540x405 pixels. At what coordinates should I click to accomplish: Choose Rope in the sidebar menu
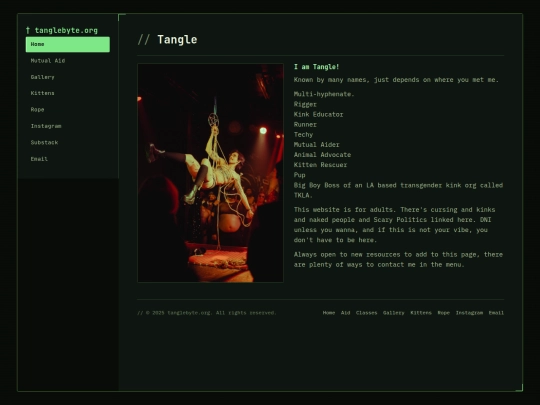tap(68, 110)
